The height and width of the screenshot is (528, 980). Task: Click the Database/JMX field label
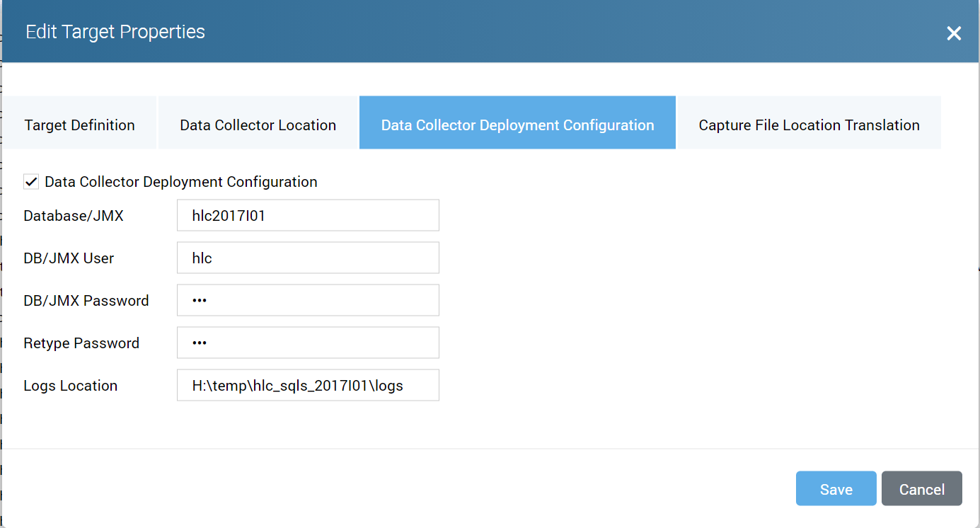click(74, 216)
